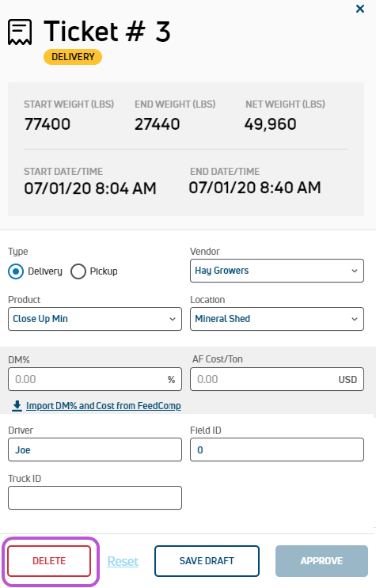Click the APPROVE button

tap(321, 560)
